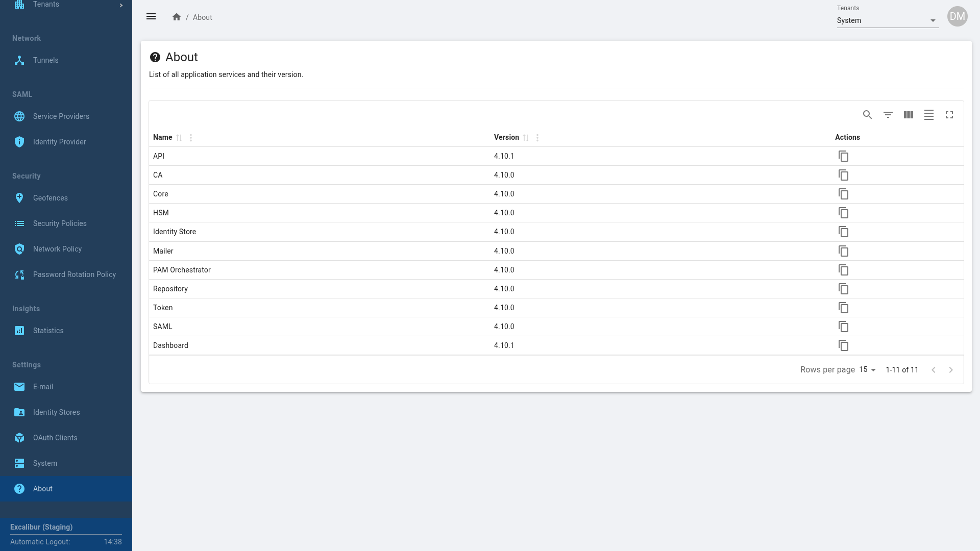Copy the API version row
The width and height of the screenshot is (980, 551).
[x=843, y=156]
